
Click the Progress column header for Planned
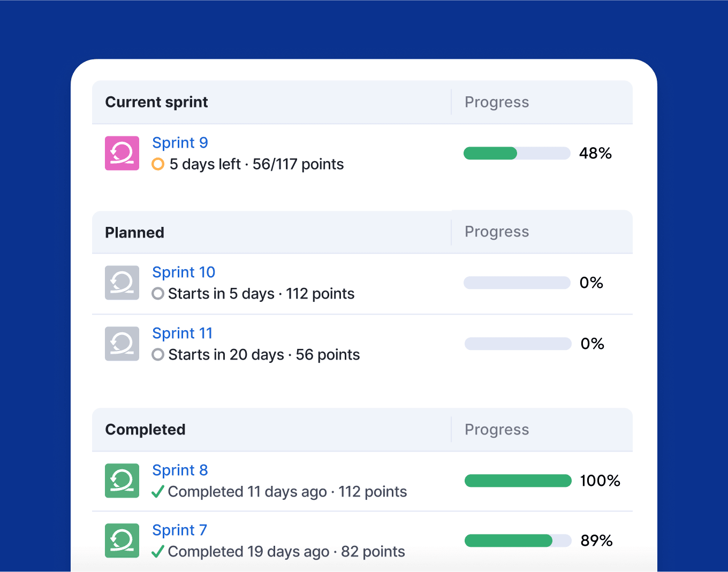tap(497, 231)
